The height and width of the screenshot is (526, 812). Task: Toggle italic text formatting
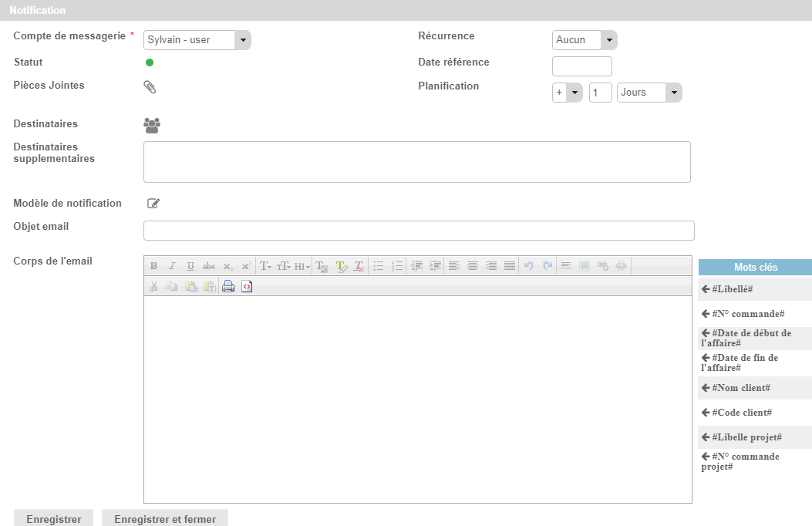(x=172, y=266)
